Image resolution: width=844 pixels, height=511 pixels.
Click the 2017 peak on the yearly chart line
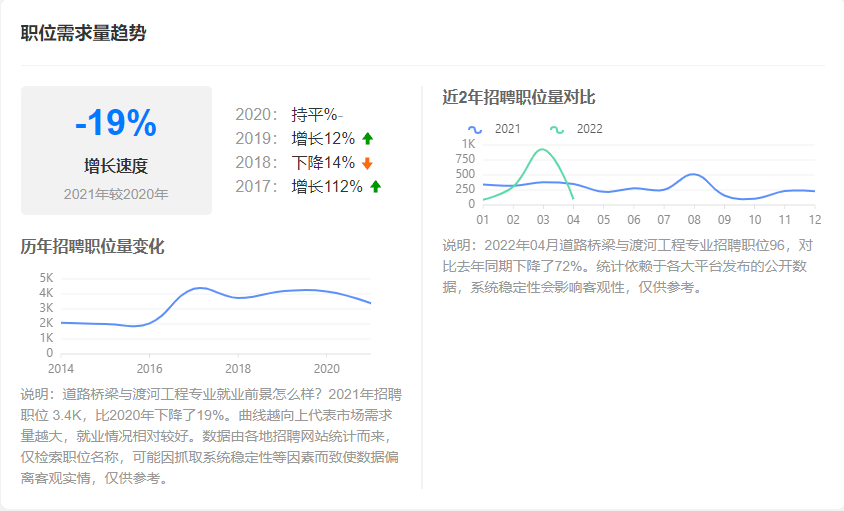coord(200,288)
